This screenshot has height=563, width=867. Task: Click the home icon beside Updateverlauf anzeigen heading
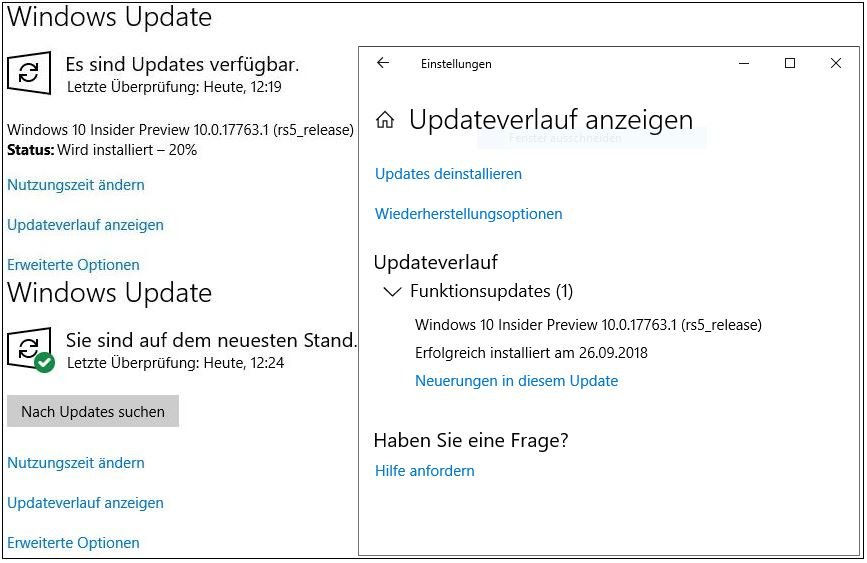(x=385, y=121)
